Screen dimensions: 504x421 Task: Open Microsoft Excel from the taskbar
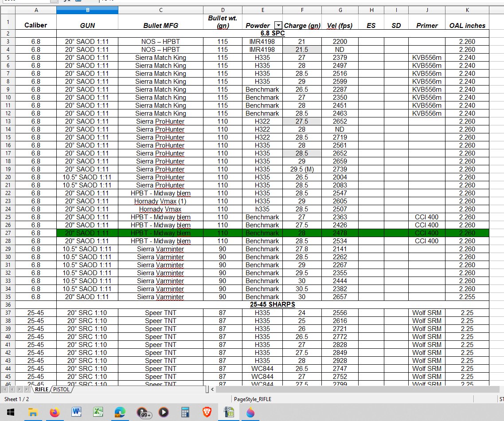98,412
